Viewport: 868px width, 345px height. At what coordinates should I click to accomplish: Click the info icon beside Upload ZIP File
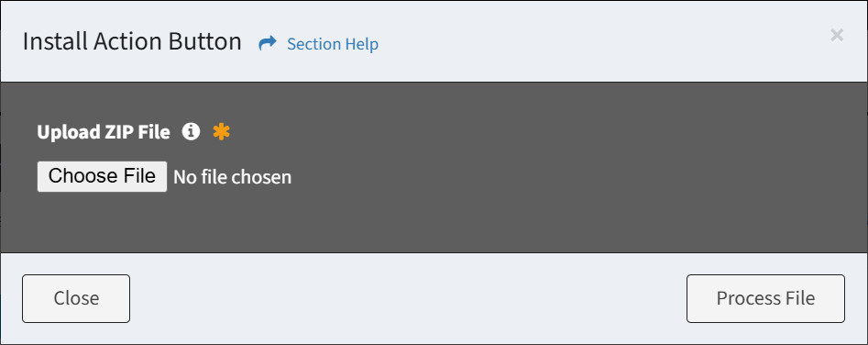point(191,132)
